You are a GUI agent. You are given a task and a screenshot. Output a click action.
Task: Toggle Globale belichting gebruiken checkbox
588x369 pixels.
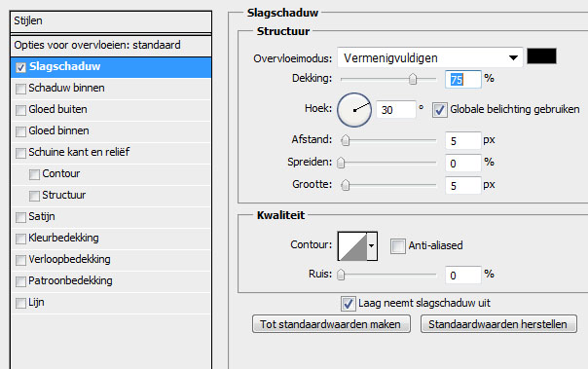pos(439,110)
